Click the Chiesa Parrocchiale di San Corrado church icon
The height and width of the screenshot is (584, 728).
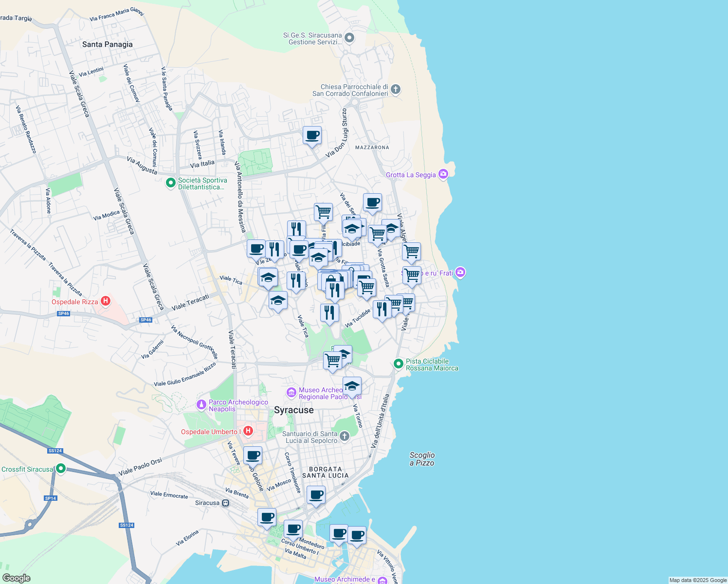[x=396, y=89]
